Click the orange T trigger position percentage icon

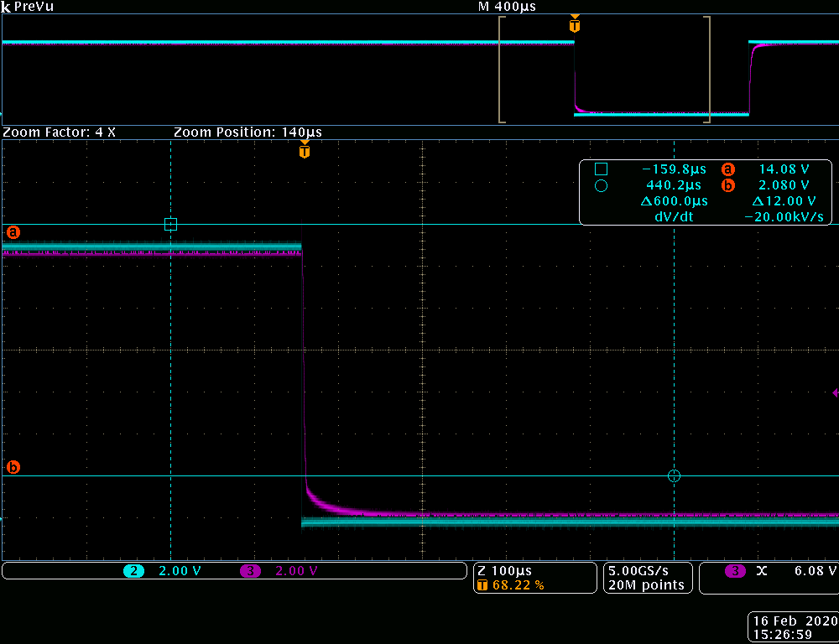coord(482,585)
